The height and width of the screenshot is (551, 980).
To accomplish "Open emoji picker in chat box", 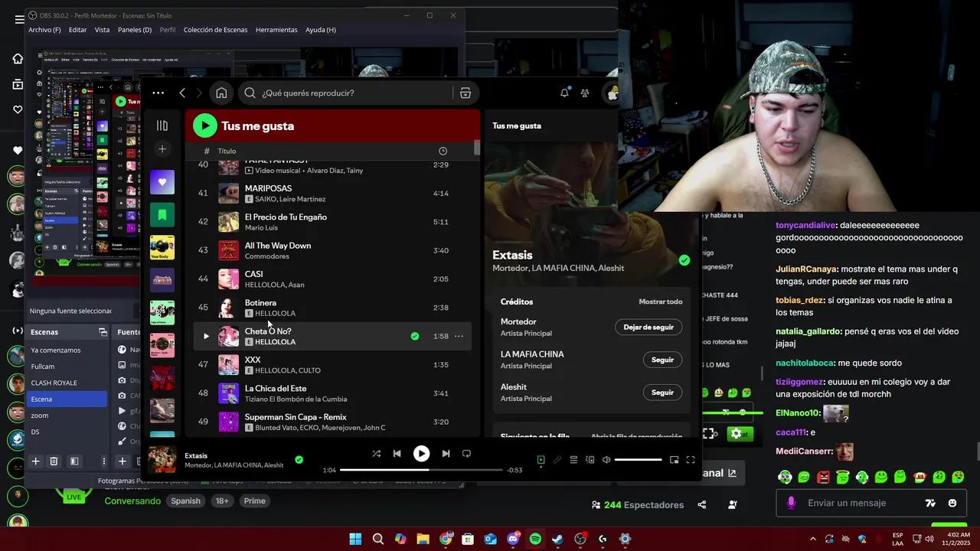I will [952, 503].
